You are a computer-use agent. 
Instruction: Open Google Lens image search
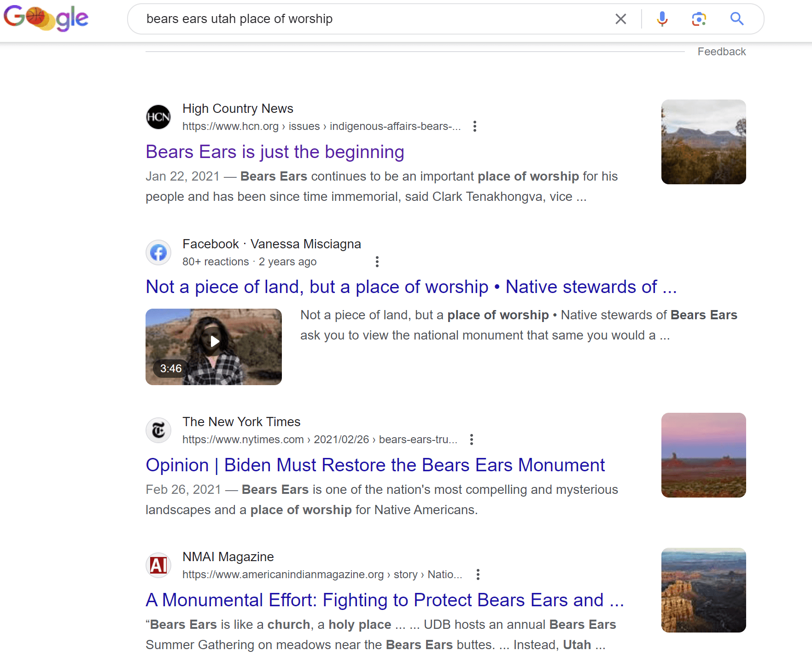click(x=699, y=19)
